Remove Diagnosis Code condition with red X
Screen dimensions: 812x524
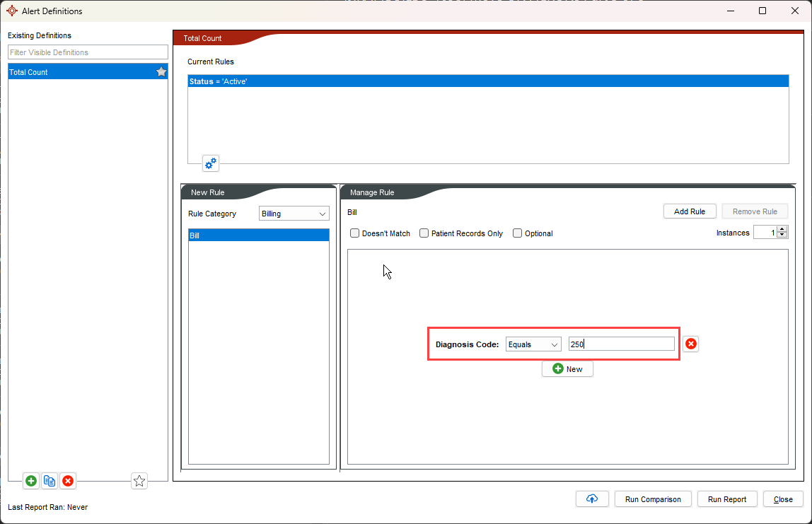click(x=691, y=344)
